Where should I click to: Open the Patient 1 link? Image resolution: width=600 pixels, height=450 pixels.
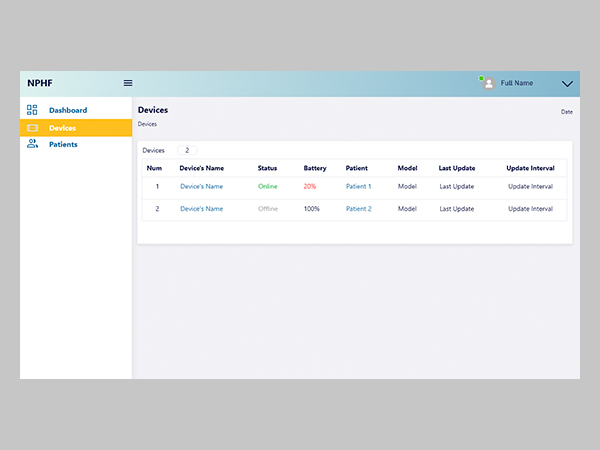click(359, 186)
